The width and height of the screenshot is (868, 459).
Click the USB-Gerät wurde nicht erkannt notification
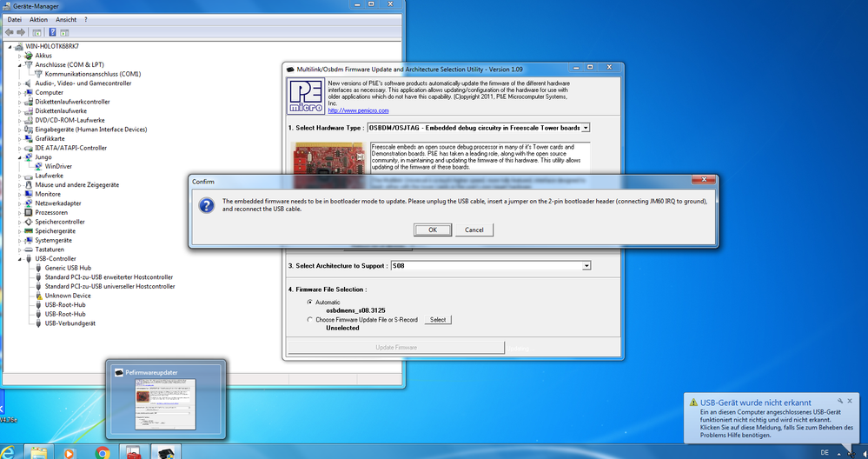[x=772, y=418]
